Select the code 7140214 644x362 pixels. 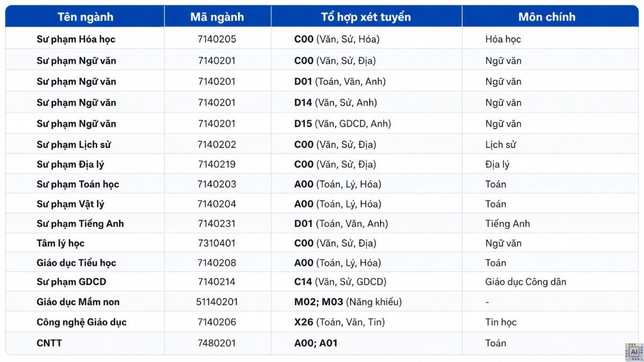(217, 282)
